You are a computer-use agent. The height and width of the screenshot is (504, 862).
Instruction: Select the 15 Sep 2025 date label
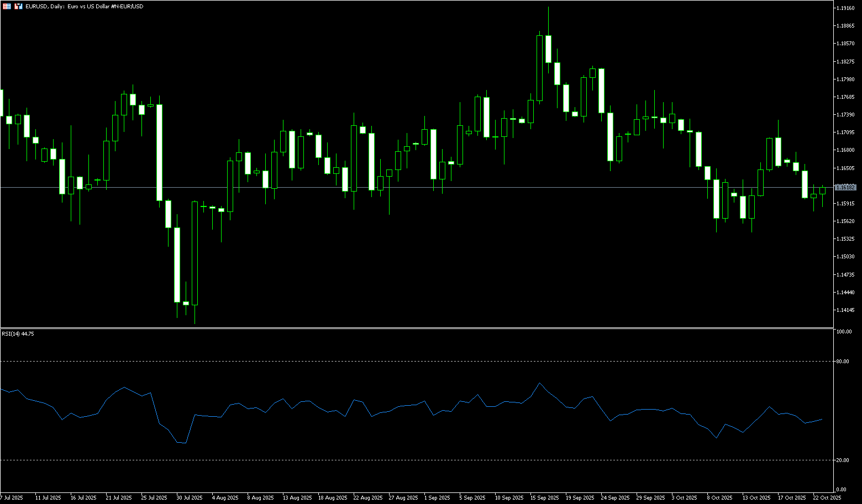pos(545,498)
